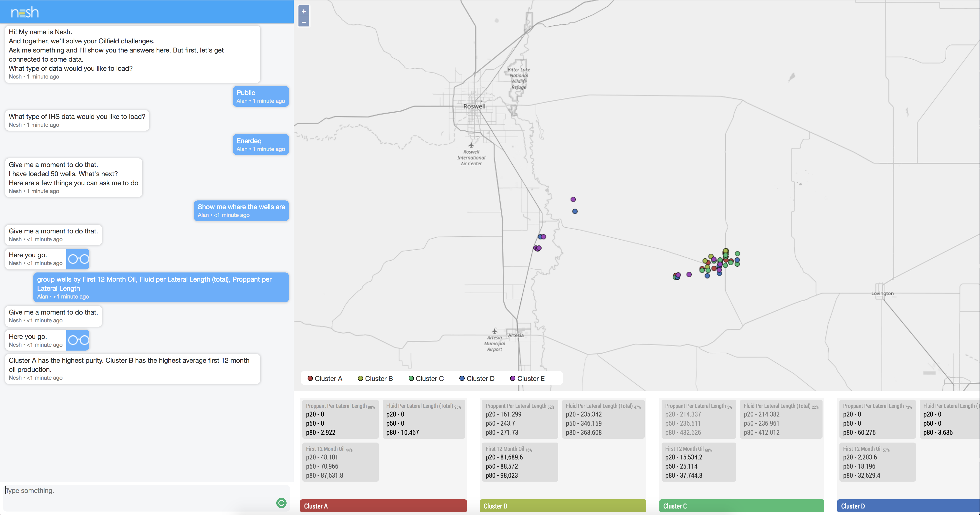Click the map zoom out minus button

(304, 22)
